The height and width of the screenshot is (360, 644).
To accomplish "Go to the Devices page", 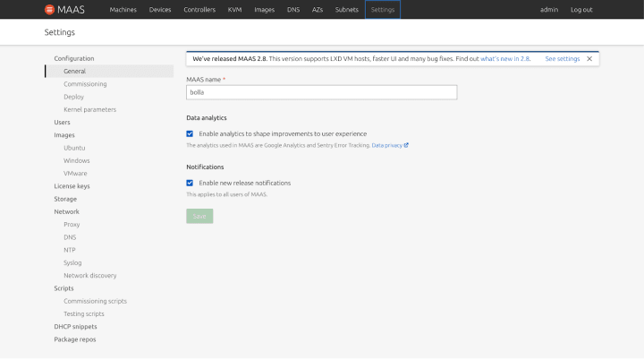I will coord(160,10).
